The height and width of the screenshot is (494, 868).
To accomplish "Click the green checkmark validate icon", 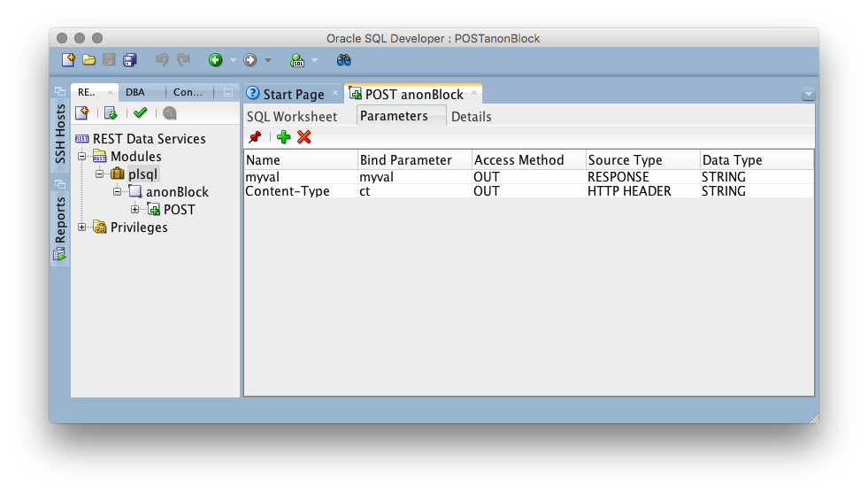I will pos(140,112).
